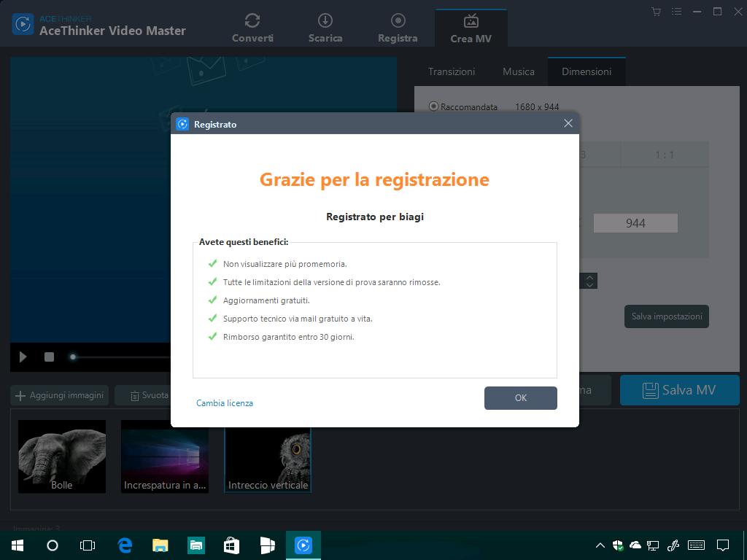This screenshot has height=560, width=747.
Task: Open File Explorer from taskbar
Action: point(160,545)
